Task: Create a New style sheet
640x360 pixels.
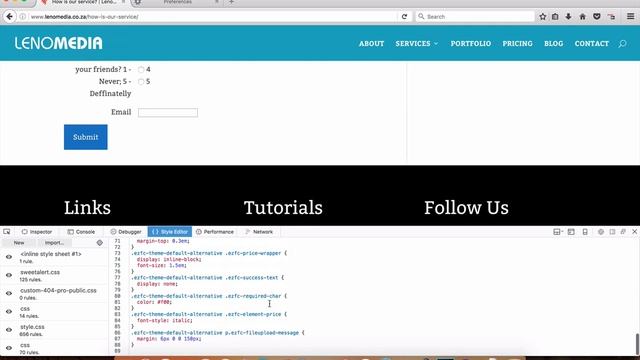Action: (19, 243)
